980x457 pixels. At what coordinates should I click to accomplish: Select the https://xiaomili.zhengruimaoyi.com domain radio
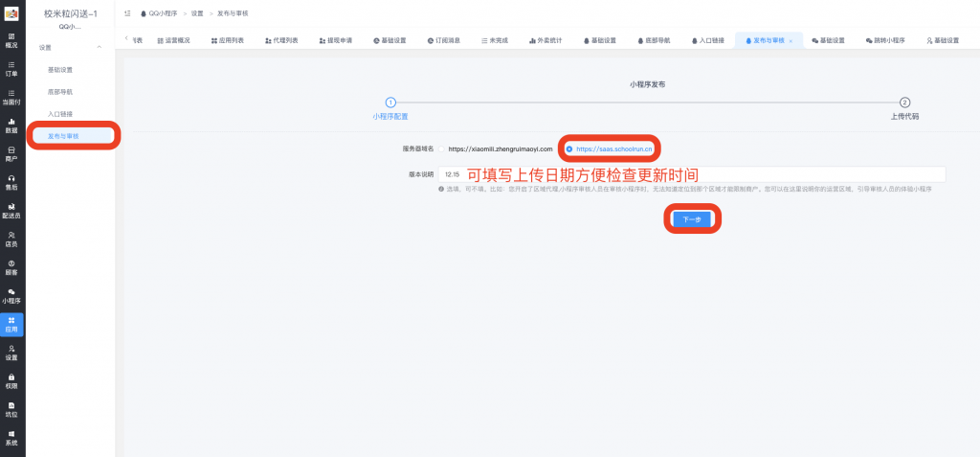(442, 149)
